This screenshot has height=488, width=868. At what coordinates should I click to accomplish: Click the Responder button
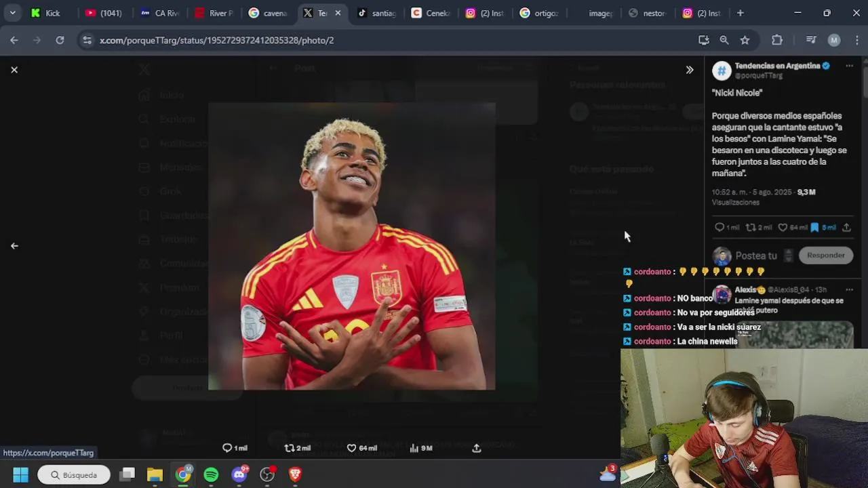pos(826,256)
